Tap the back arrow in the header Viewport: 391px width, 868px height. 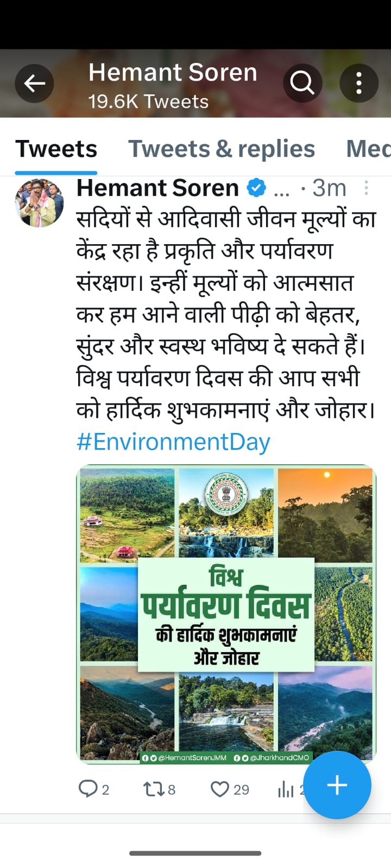(34, 84)
